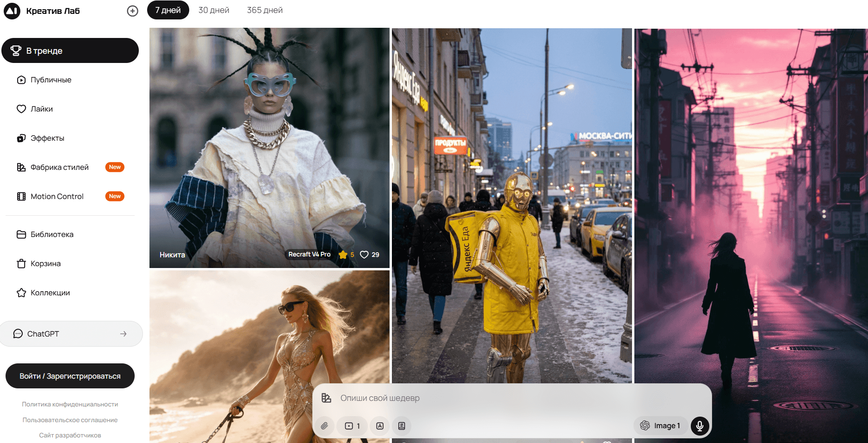The image size is (868, 443).
Task: Switch to the 30 дней tab
Action: (x=214, y=10)
